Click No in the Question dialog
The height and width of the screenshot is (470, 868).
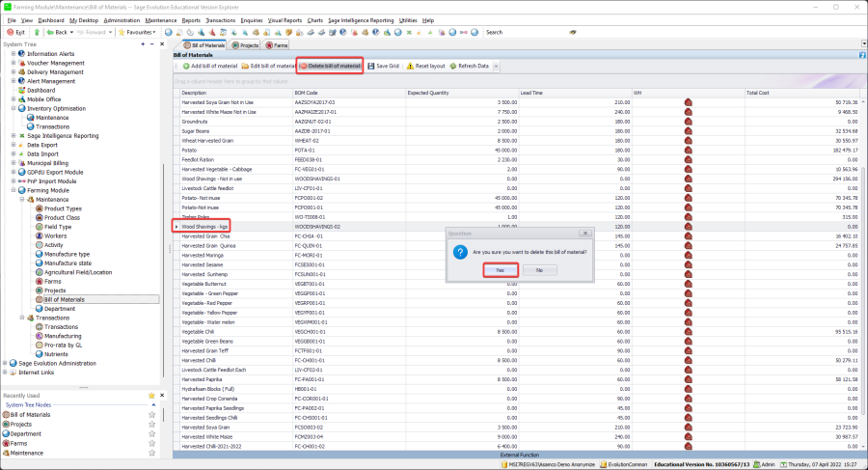(x=538, y=270)
